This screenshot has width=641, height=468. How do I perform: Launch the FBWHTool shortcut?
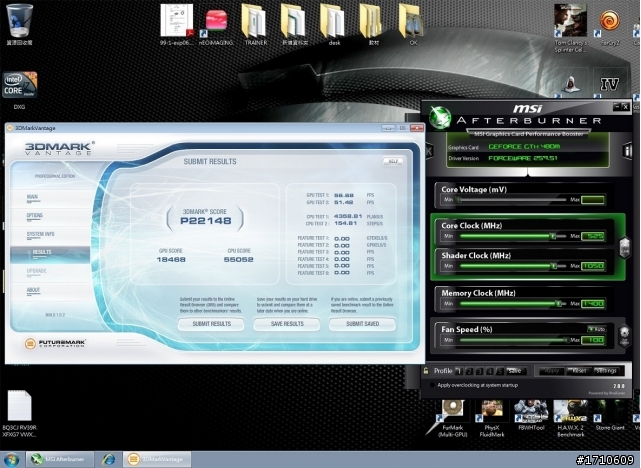[531, 415]
